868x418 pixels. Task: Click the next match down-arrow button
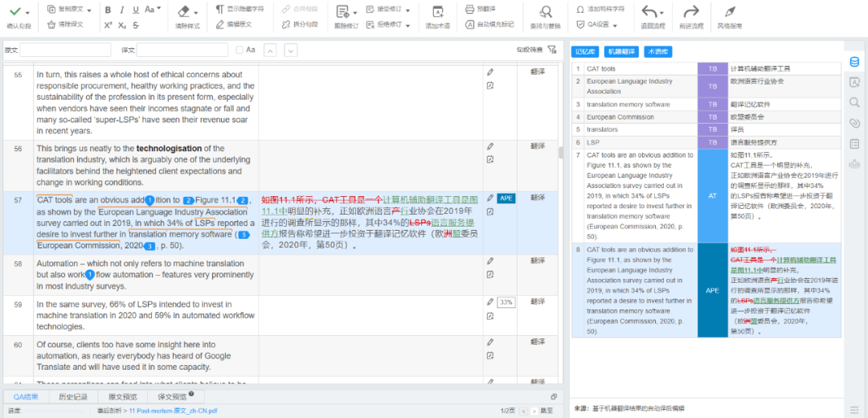291,50
